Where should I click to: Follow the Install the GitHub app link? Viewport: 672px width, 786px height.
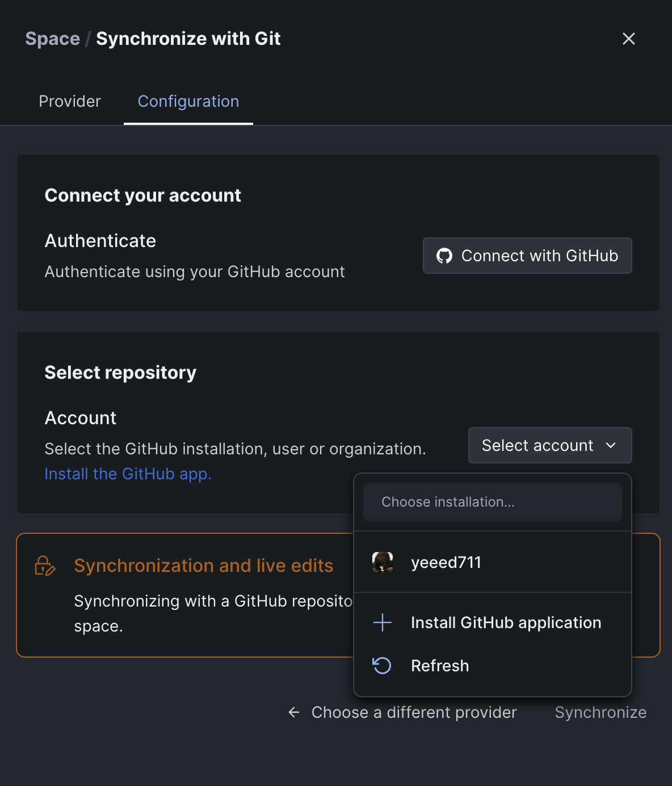[x=128, y=474]
